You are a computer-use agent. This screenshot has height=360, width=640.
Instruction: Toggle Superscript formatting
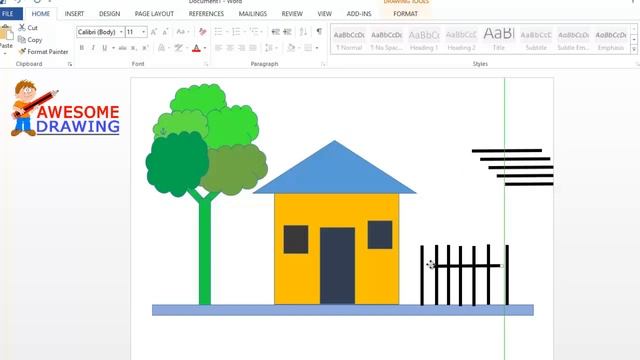[x=145, y=48]
